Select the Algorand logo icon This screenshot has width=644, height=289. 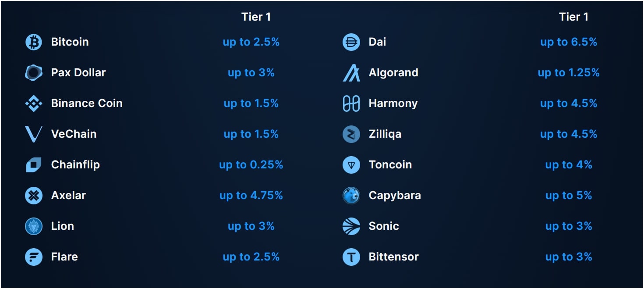[x=351, y=73]
